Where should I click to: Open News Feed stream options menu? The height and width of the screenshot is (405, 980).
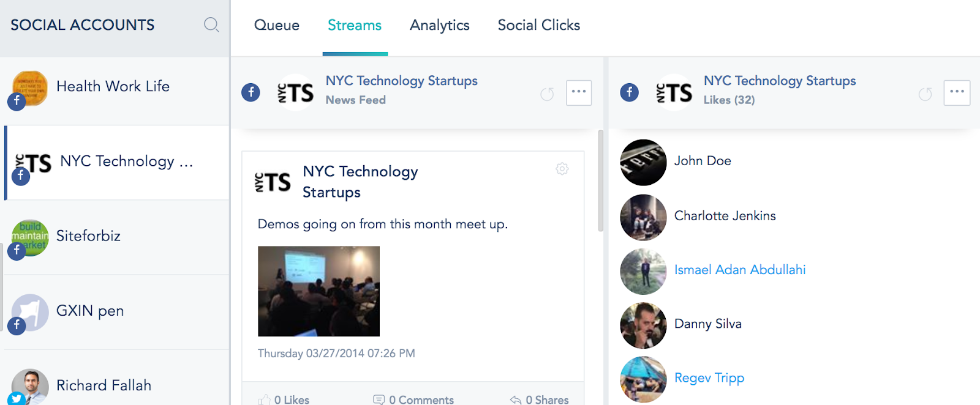click(579, 93)
